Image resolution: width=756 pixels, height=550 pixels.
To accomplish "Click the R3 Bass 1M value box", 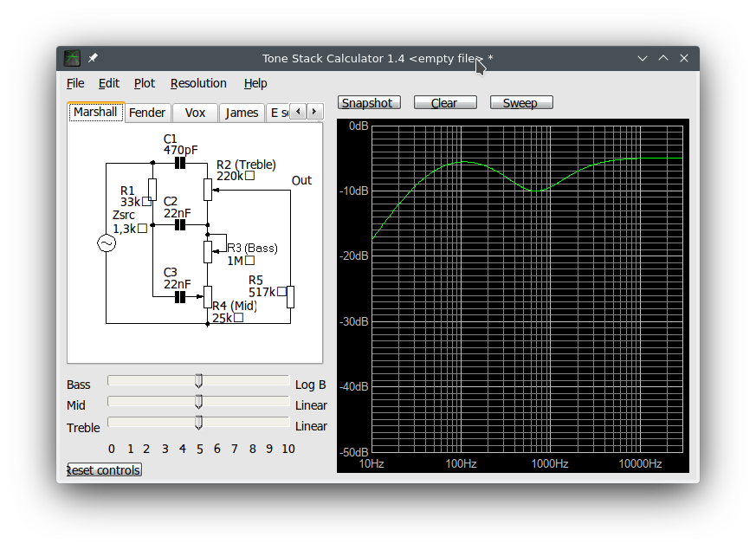I will [249, 261].
